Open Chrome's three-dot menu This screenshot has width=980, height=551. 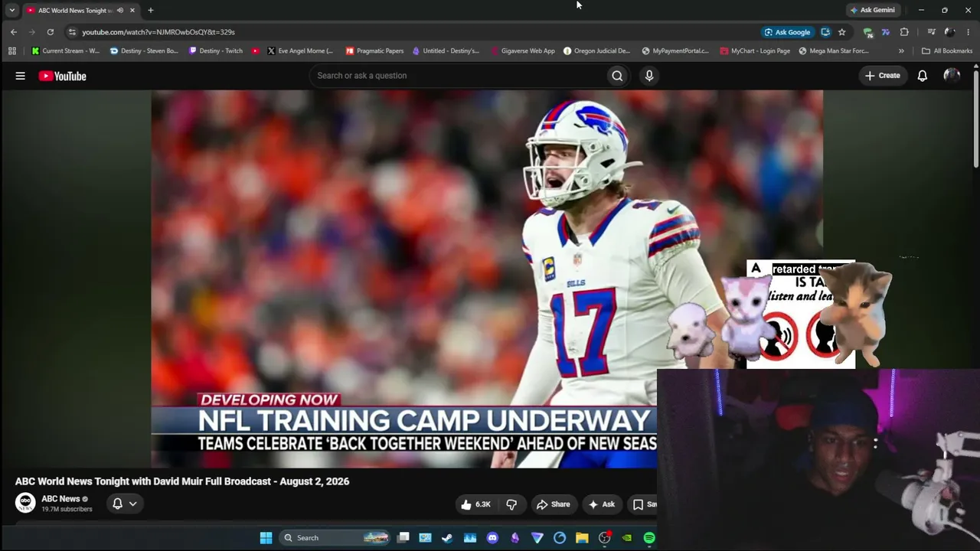[968, 32]
